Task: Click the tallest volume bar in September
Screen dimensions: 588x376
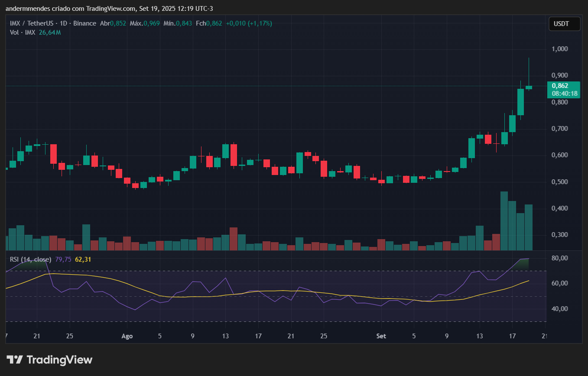Action: click(x=504, y=221)
